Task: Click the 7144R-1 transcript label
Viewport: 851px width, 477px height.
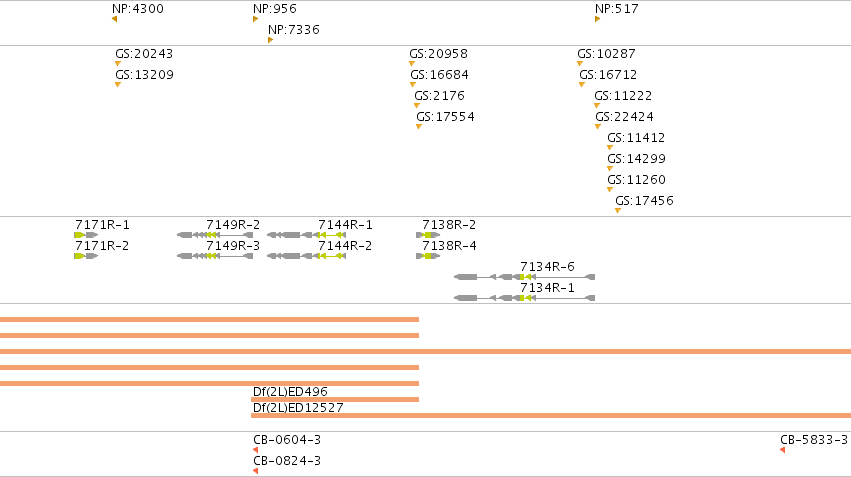Action: tap(345, 225)
